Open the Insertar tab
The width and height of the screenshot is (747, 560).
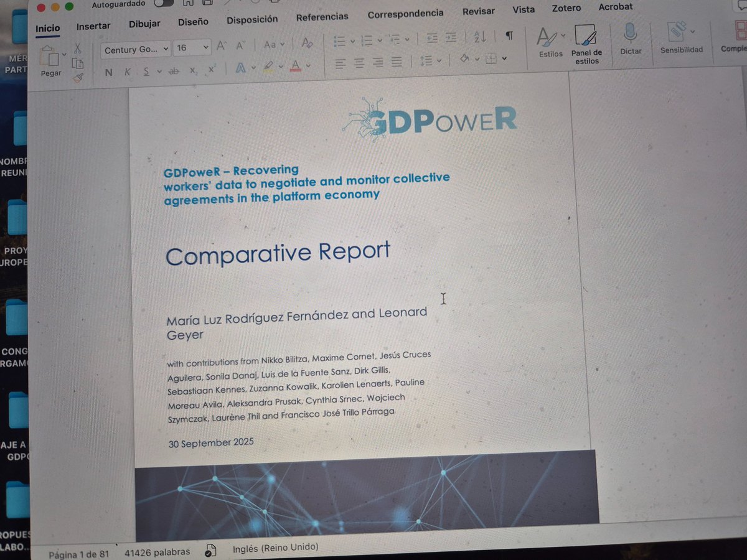point(93,26)
